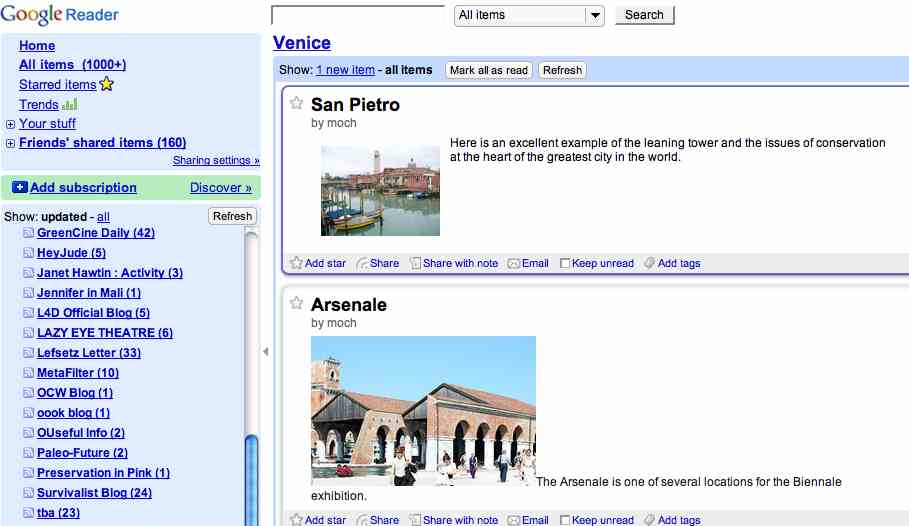This screenshot has width=909, height=526.
Task: Click the feed icon beside Survivalist Blog
Action: [x=28, y=493]
